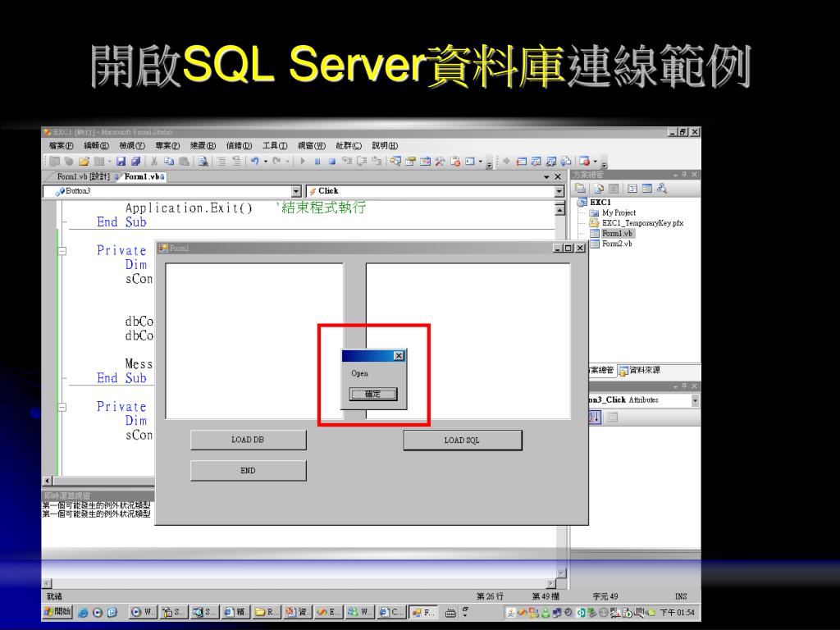The width and height of the screenshot is (840, 630).
Task: Click the Stop Debugging square icon
Action: click(332, 162)
